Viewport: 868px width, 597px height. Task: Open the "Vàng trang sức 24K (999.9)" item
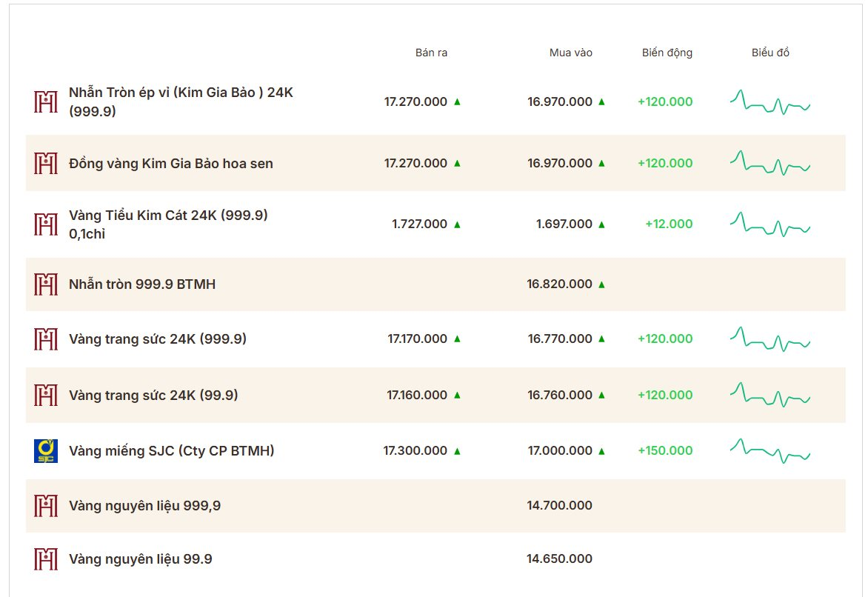tap(153, 338)
